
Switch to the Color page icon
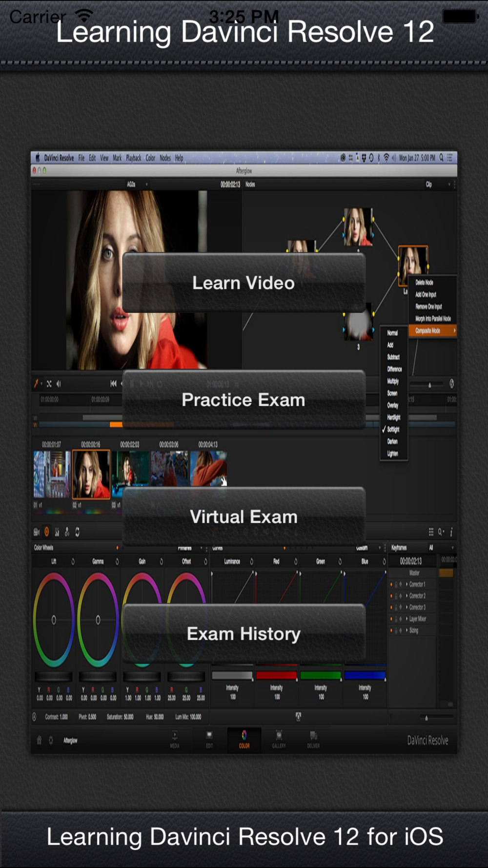244,739
